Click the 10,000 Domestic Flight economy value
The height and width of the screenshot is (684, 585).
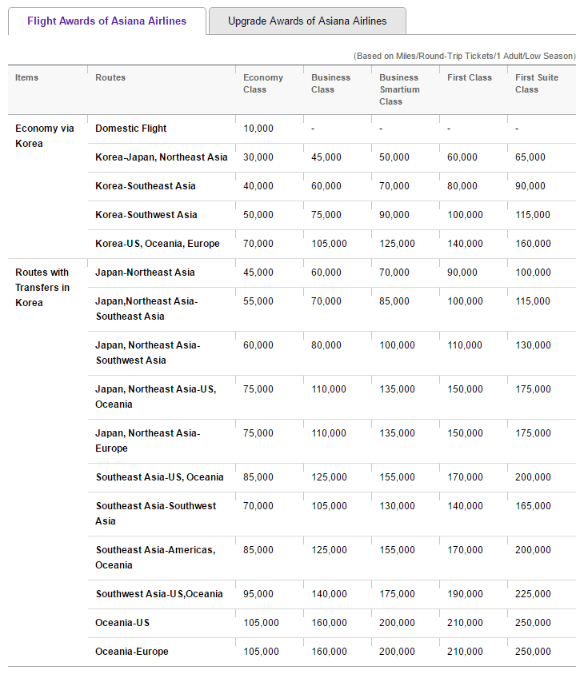click(258, 129)
